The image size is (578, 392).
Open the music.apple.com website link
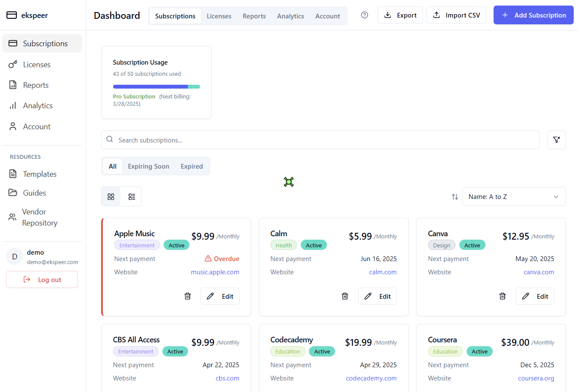coord(215,272)
